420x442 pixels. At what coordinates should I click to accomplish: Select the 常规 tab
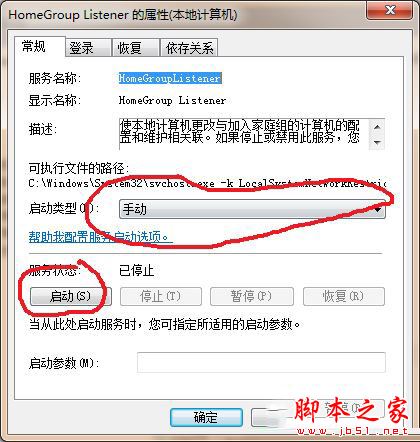(40, 46)
